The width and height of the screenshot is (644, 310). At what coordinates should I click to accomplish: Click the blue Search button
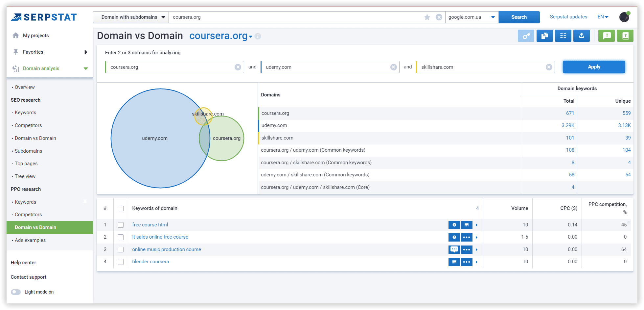(519, 17)
